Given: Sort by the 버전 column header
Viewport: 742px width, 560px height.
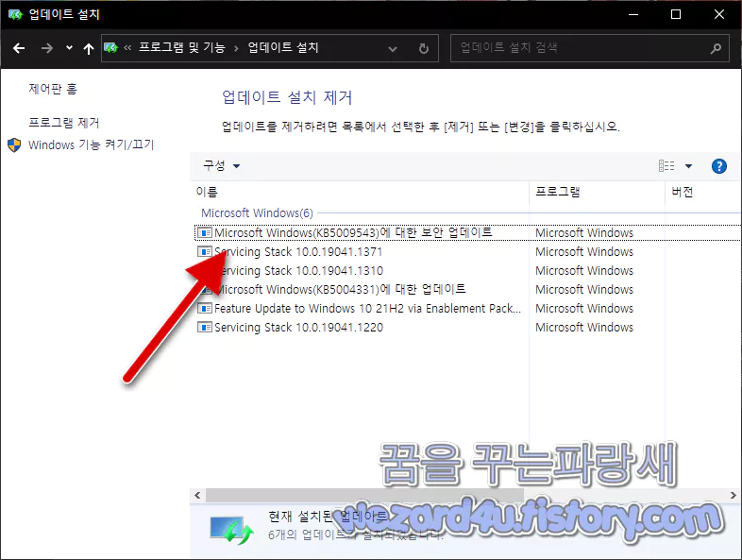Looking at the screenshot, I should [682, 192].
